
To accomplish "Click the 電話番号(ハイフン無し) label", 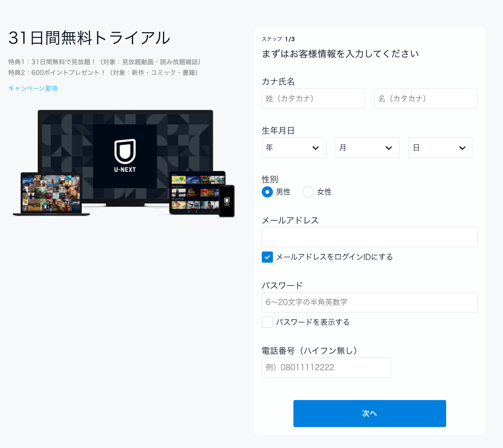I will tap(309, 351).
